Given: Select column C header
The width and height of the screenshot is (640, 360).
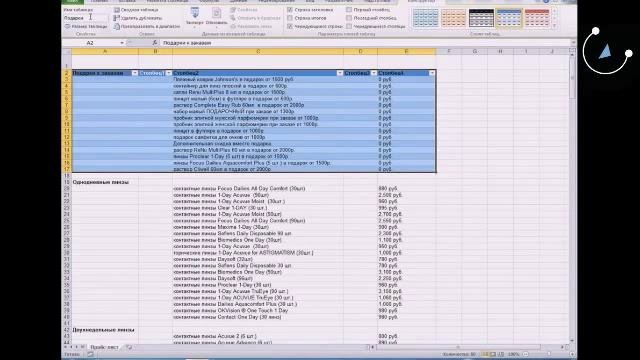Looking at the screenshot, I should [x=258, y=51].
